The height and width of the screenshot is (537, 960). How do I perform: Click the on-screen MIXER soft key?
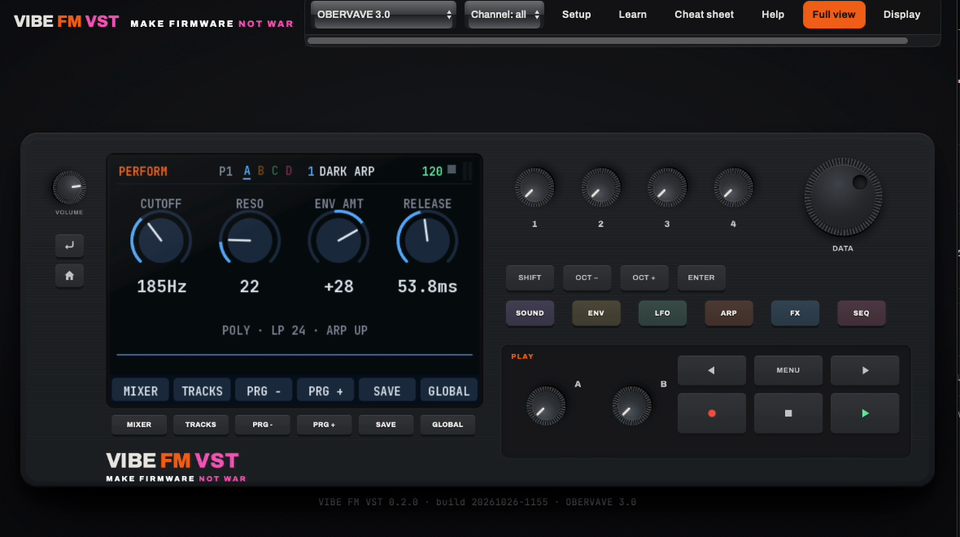tap(140, 391)
